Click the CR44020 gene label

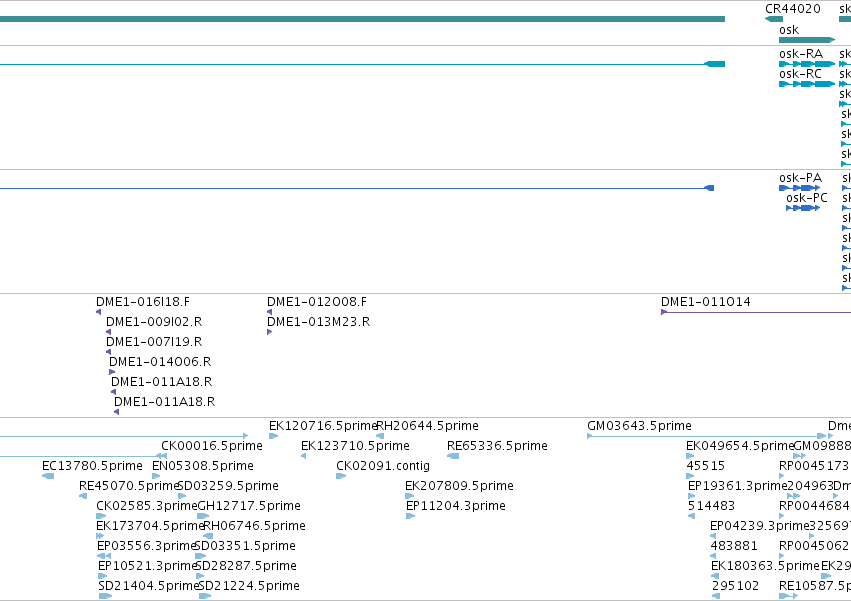tap(792, 9)
